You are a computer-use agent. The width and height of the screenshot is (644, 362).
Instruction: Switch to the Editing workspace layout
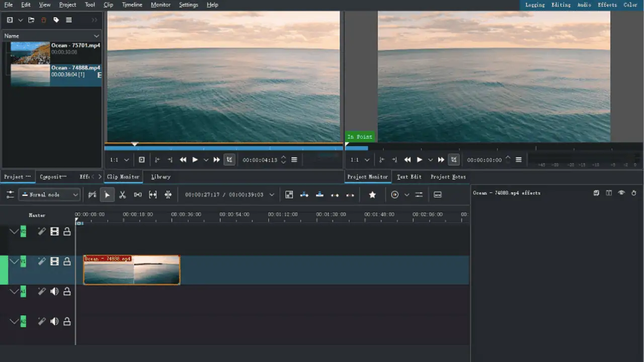coord(561,5)
